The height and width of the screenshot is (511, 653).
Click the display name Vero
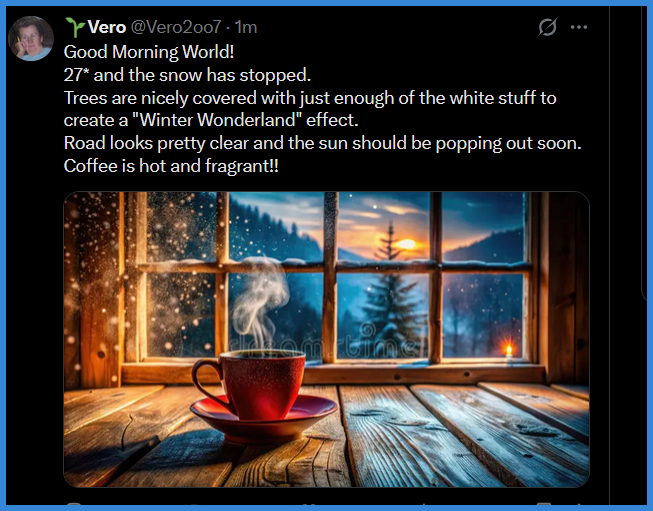tap(107, 27)
